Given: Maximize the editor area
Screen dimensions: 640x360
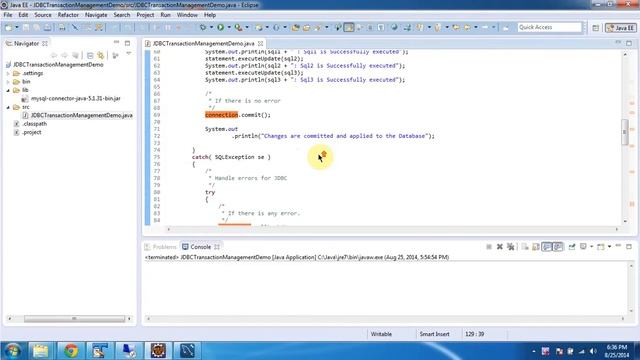Looking at the screenshot, I should [x=629, y=42].
